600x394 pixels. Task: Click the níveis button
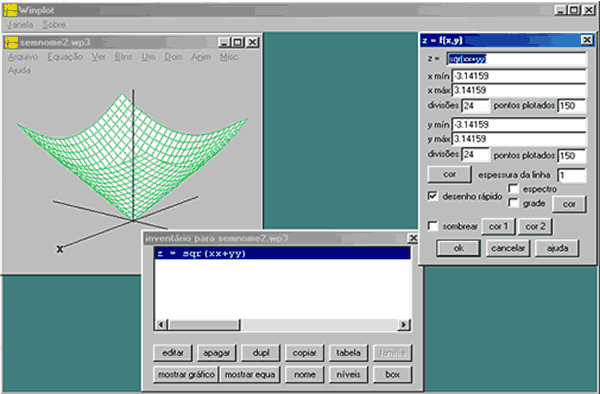pyautogui.click(x=348, y=374)
